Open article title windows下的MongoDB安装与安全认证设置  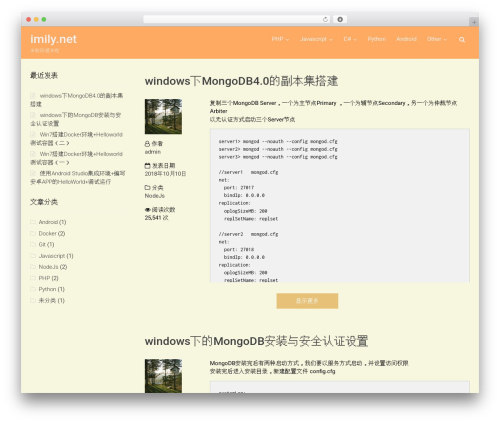[256, 341]
